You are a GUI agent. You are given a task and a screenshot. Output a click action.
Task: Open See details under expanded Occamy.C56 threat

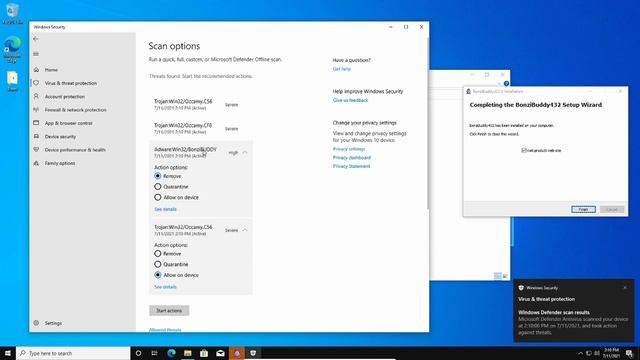(165, 287)
